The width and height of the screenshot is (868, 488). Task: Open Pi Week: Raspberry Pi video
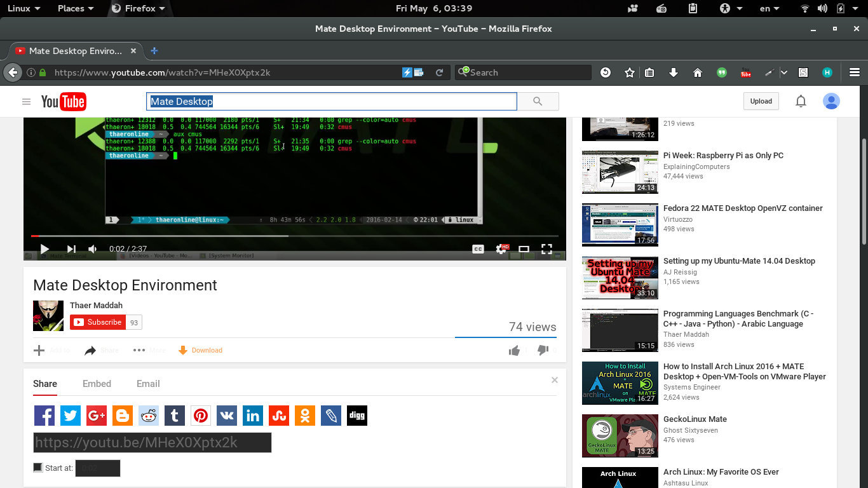click(x=723, y=155)
